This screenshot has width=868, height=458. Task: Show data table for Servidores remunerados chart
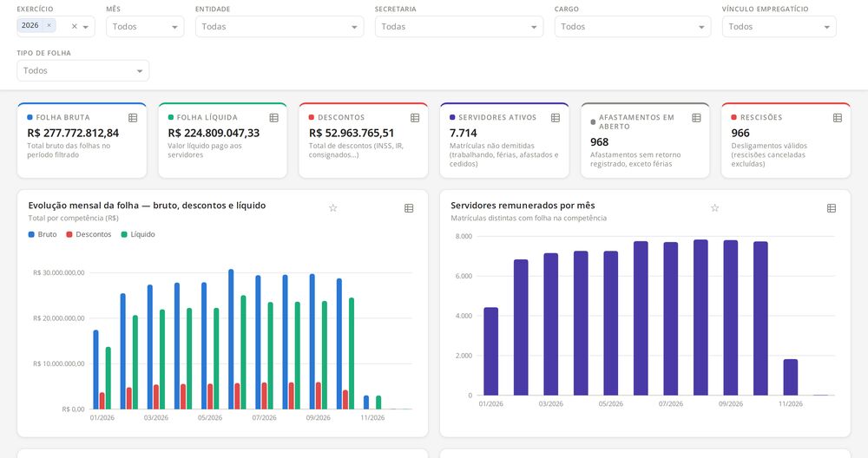click(831, 208)
